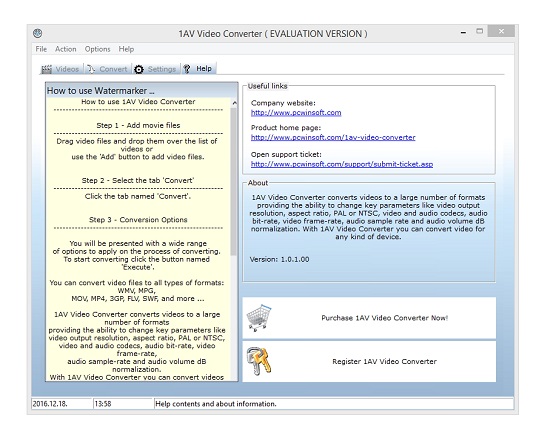The height and width of the screenshot is (436, 550).
Task: Click 'Help contents and about information.' status text
Action: click(x=216, y=404)
